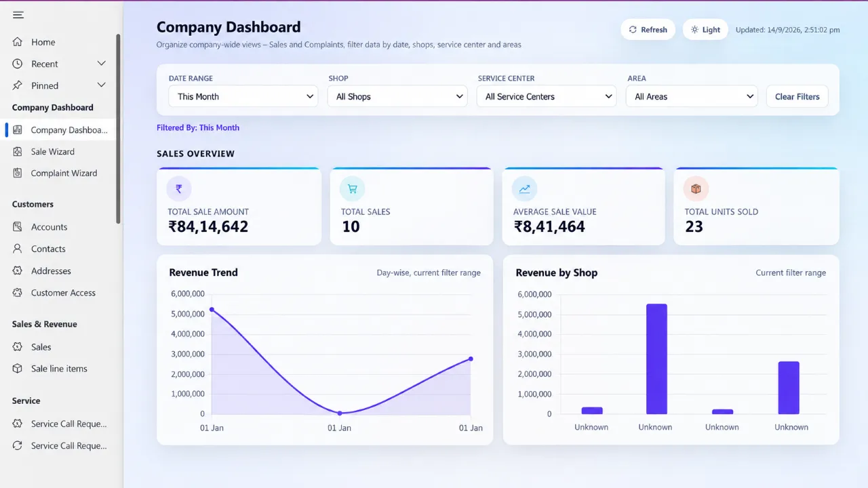Click the Customer Access icon
Viewport: 868px width, 488px height.
[x=18, y=293]
